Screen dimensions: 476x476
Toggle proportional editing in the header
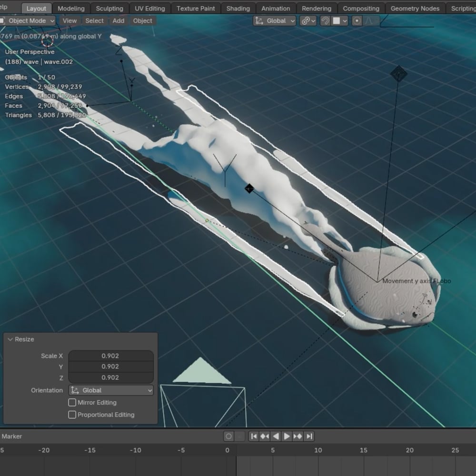(x=357, y=21)
